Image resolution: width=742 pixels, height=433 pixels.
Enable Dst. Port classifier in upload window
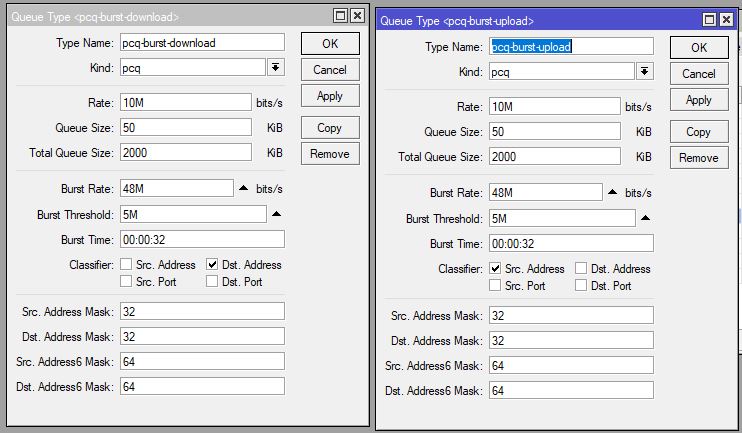pyautogui.click(x=581, y=285)
